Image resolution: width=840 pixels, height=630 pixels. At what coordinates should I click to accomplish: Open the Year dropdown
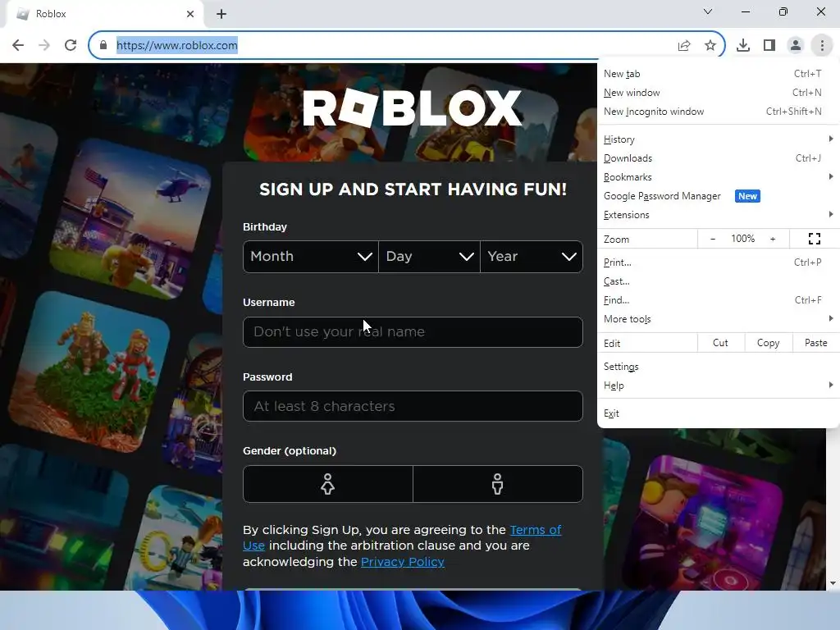[532, 257]
